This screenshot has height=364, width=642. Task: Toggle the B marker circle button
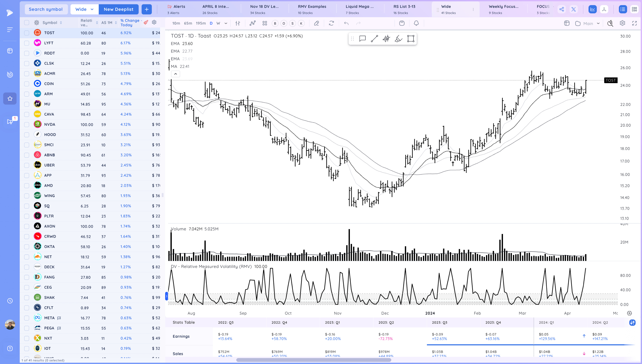pos(275,23)
